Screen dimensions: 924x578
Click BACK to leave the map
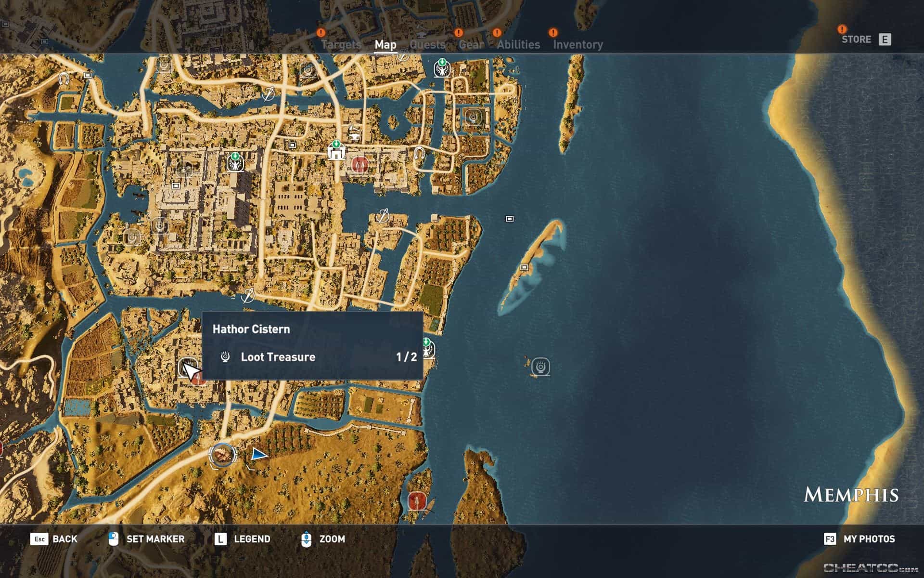coord(53,539)
